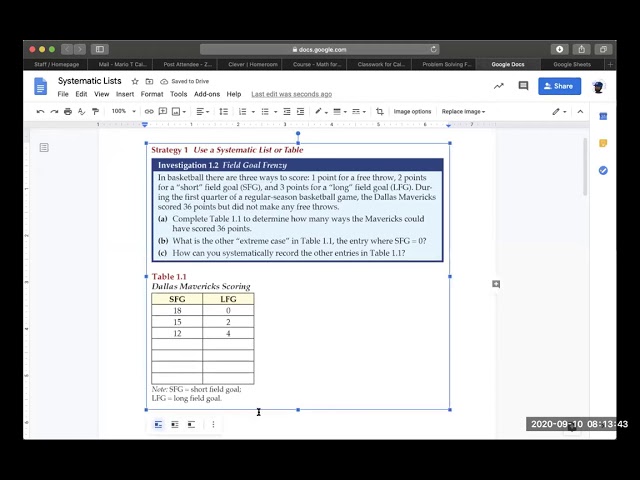Reload the page in Safari

click(433, 49)
